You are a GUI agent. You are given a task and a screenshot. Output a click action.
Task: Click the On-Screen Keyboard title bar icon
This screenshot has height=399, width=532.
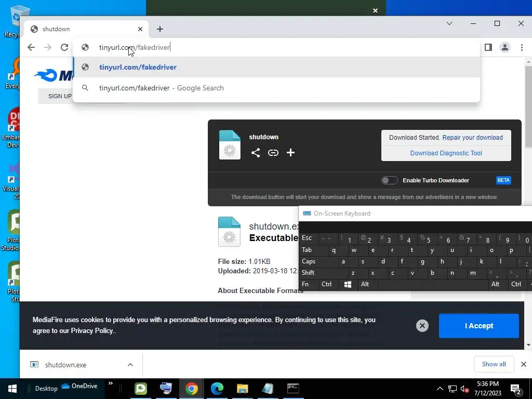coord(307,214)
